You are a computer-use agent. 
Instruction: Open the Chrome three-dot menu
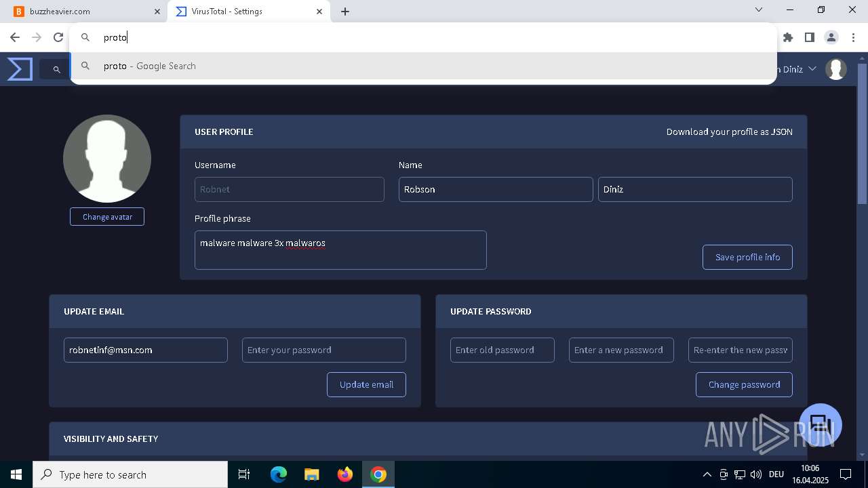[853, 37]
